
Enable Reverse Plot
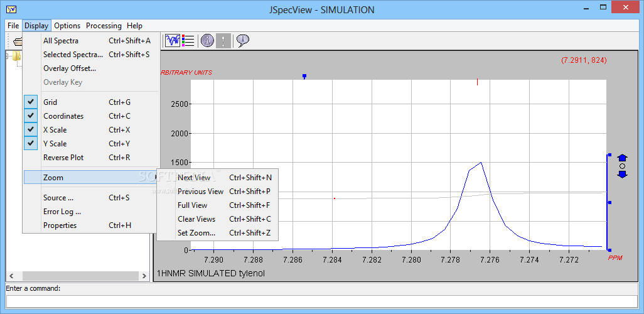pos(91,158)
